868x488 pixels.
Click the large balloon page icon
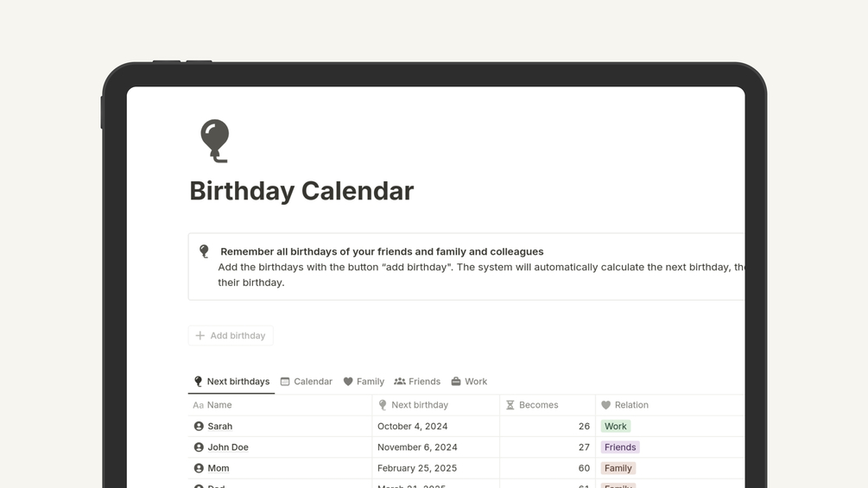[215, 141]
